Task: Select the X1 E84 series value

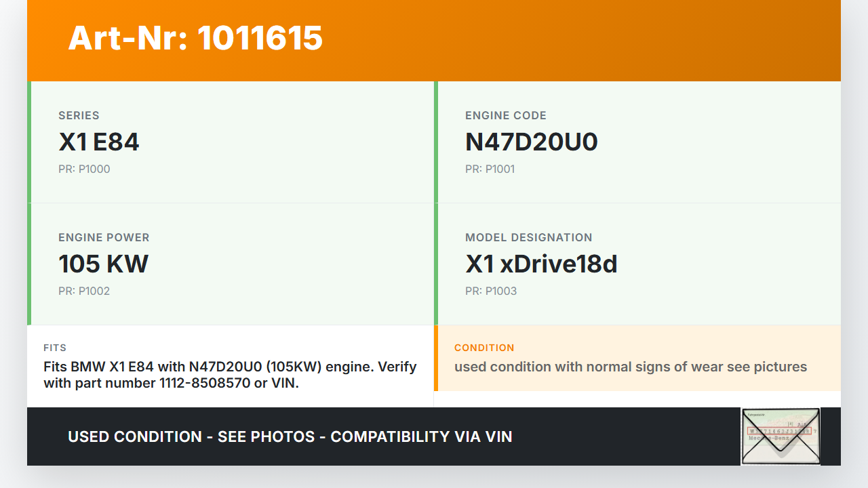Action: click(99, 142)
